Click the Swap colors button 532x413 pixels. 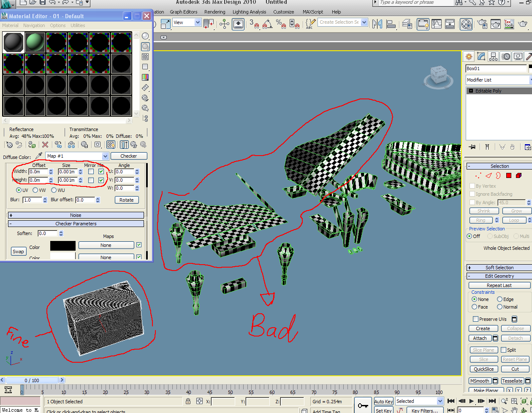click(x=18, y=252)
